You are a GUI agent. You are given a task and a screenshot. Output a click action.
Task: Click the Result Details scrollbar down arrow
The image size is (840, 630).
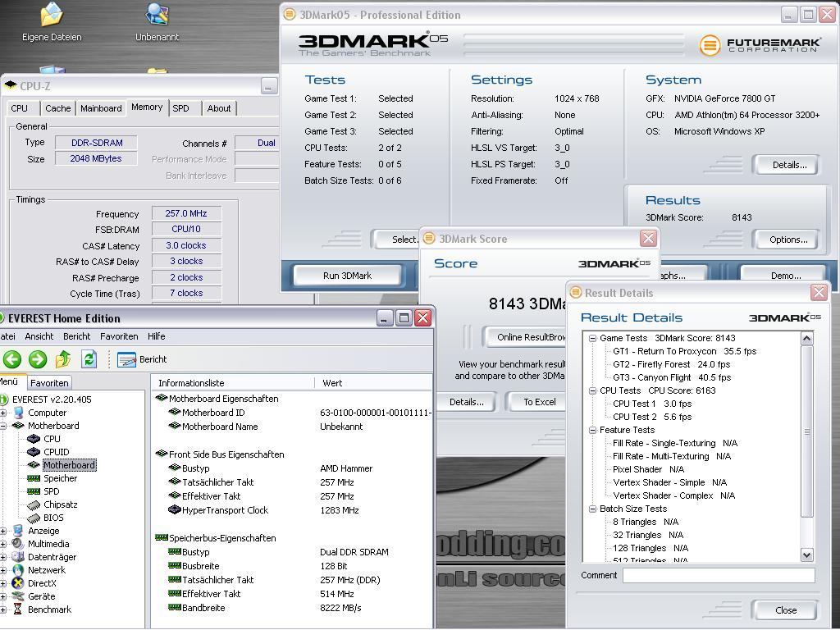point(807,555)
